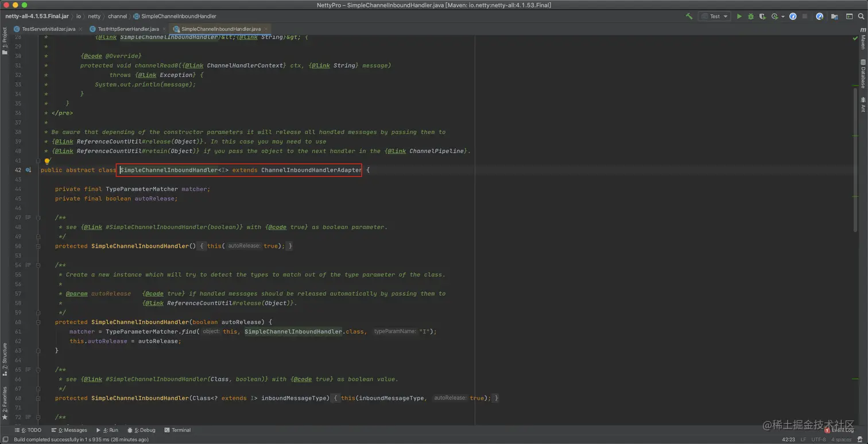The image size is (868, 444).
Task: Collapse the Javadoc fold at line 54
Action: point(38,265)
